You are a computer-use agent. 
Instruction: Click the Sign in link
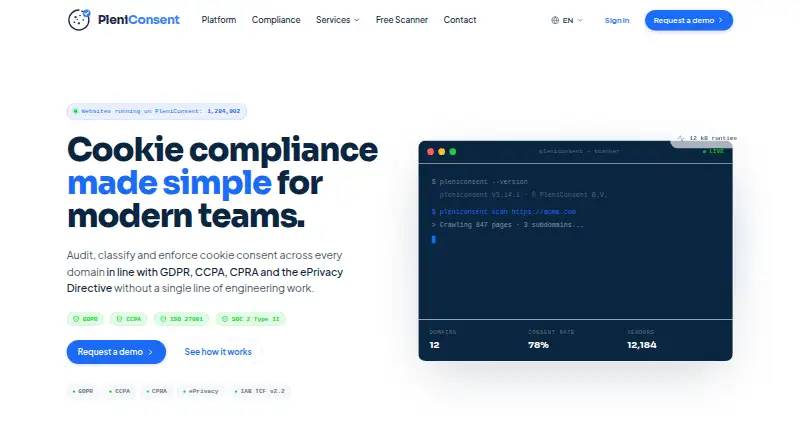click(617, 20)
